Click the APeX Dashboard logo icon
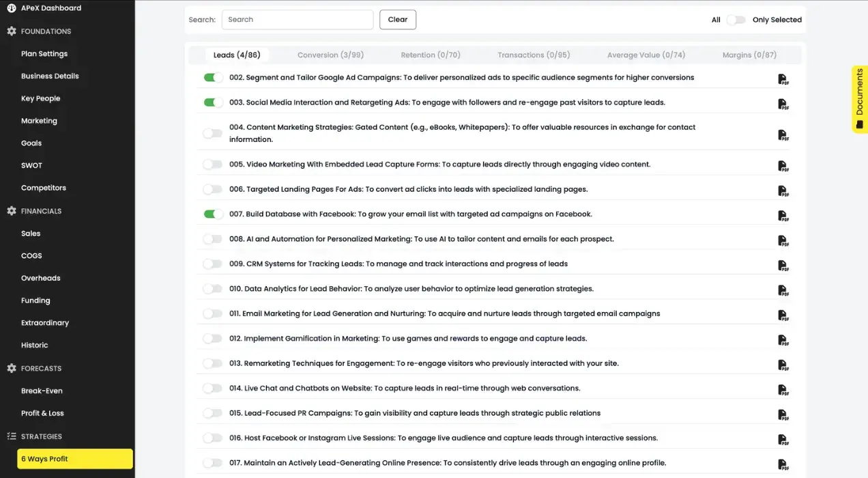 point(11,8)
